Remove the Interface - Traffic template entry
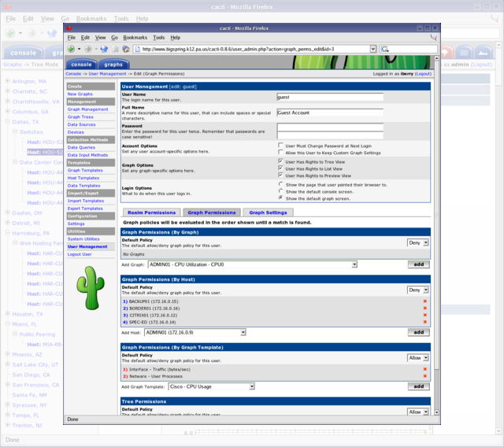504x447 pixels. click(425, 369)
